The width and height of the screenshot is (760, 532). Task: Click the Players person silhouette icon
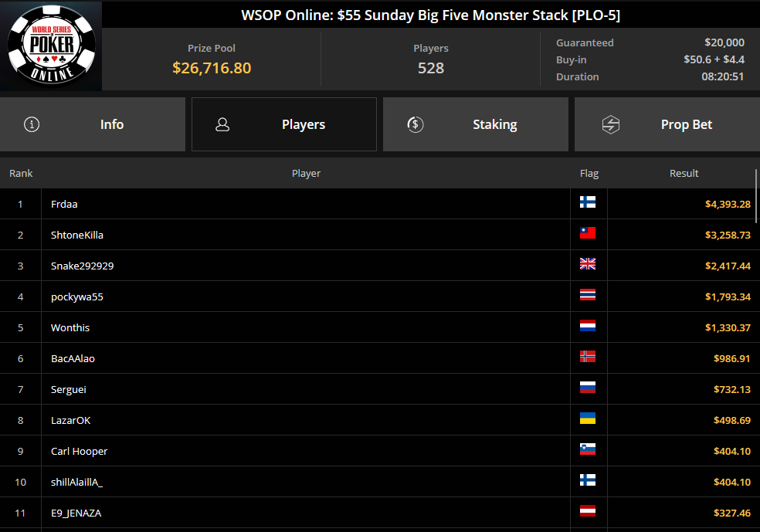[x=222, y=124]
